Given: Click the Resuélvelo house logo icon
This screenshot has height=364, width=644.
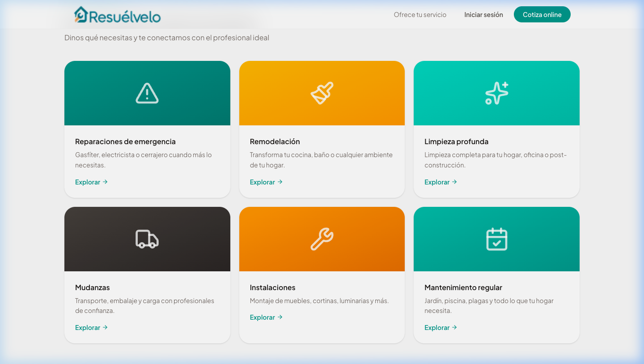Looking at the screenshot, I should click(80, 13).
